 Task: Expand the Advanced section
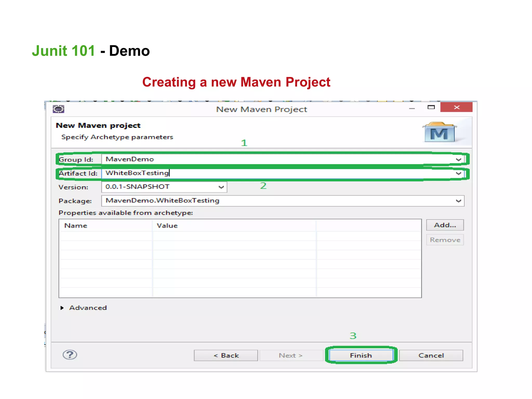pos(62,308)
